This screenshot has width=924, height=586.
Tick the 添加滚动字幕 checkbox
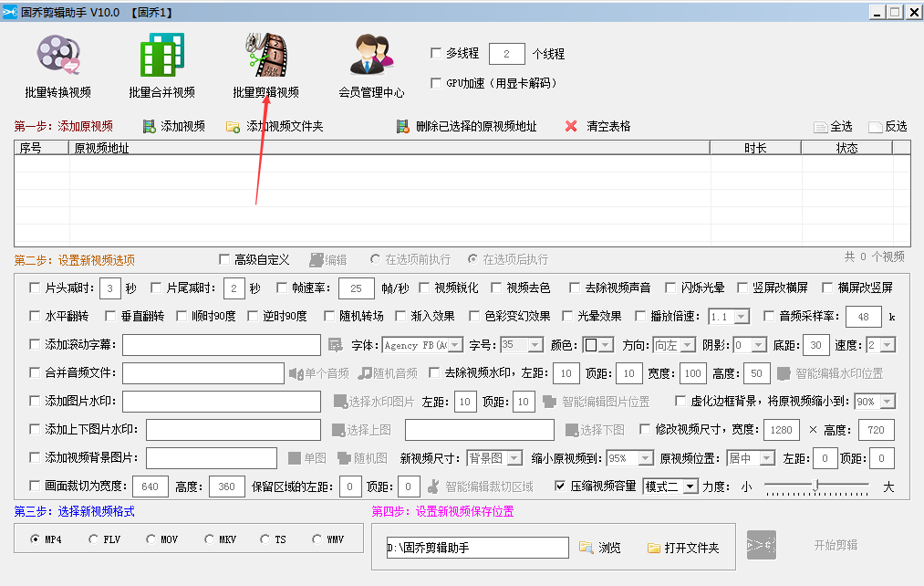point(34,344)
